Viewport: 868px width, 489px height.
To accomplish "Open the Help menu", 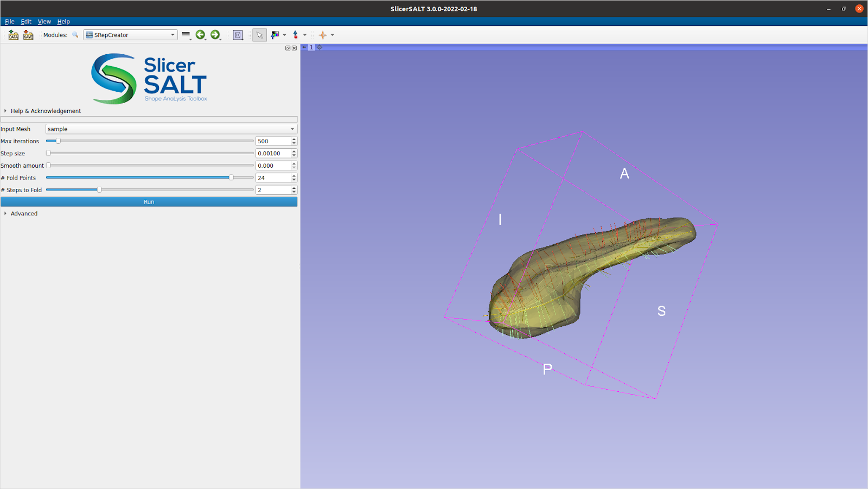I will point(63,22).
